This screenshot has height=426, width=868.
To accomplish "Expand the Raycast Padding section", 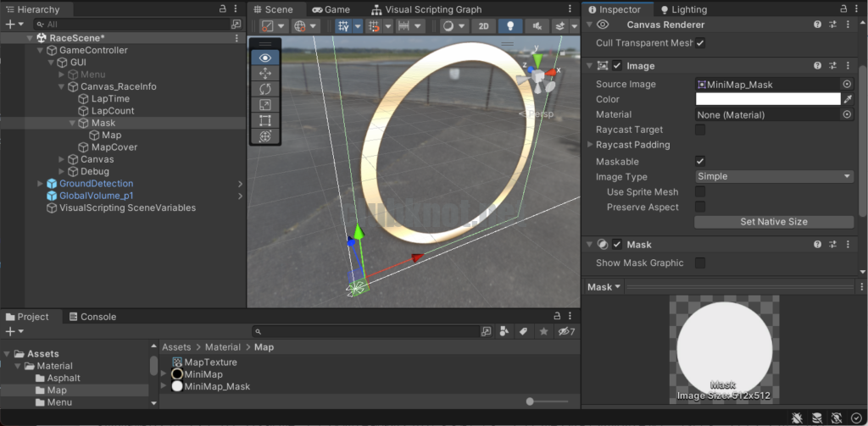I will (x=590, y=145).
